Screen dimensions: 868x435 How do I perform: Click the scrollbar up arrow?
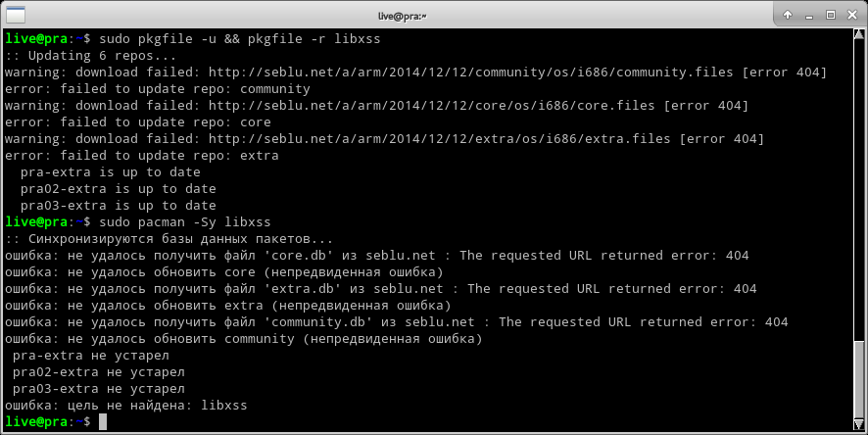(x=860, y=36)
